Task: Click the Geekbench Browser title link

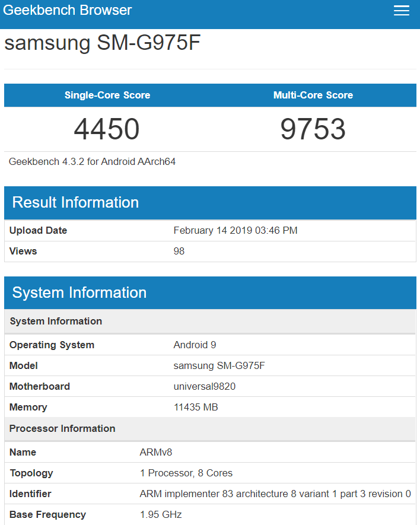Action: click(x=67, y=10)
